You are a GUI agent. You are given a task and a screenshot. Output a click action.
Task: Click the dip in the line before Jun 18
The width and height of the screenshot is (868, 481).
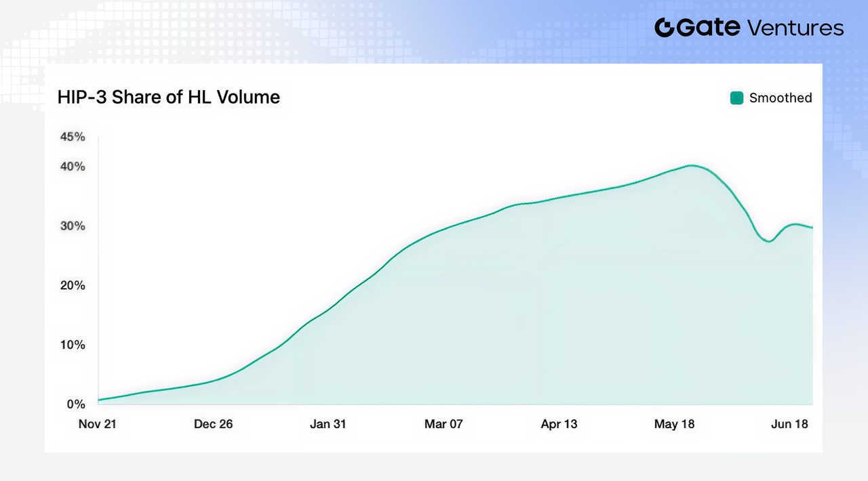(x=768, y=241)
